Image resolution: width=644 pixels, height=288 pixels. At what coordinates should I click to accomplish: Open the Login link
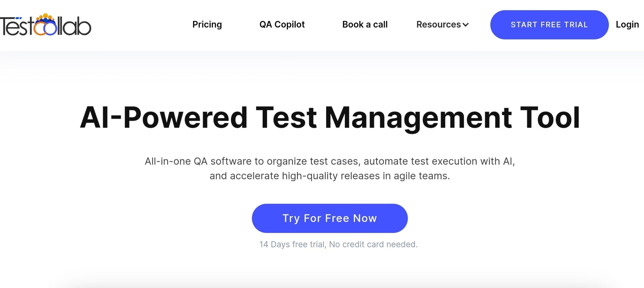[627, 24]
